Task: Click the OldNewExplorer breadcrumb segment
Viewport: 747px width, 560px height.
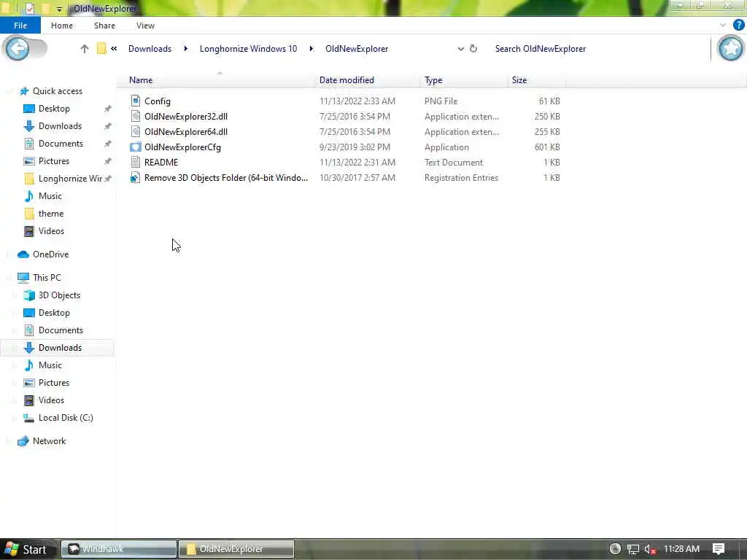Action: pyautogui.click(x=357, y=49)
